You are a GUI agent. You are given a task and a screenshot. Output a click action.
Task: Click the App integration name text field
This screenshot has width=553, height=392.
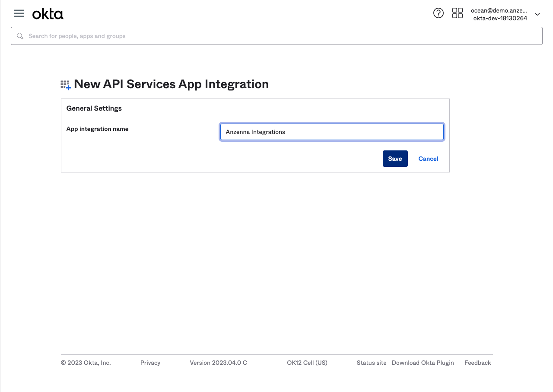click(331, 132)
